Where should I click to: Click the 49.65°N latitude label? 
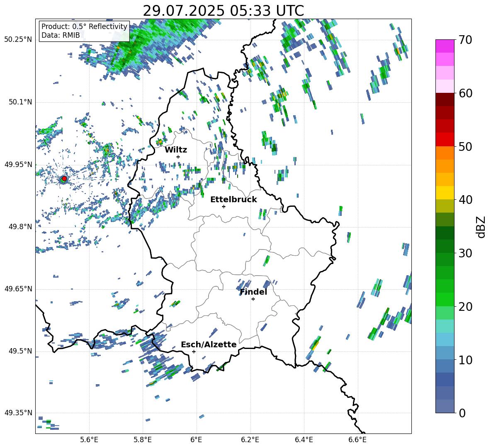[x=18, y=288]
